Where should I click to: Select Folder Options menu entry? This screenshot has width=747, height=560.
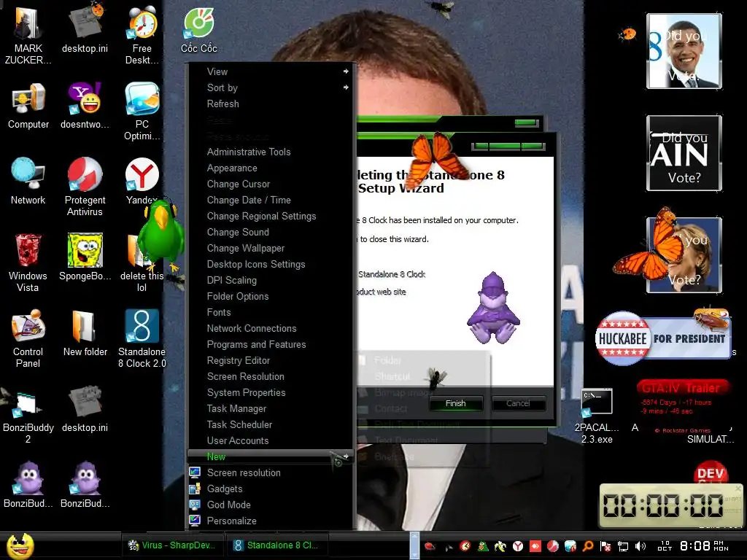pyautogui.click(x=271, y=296)
